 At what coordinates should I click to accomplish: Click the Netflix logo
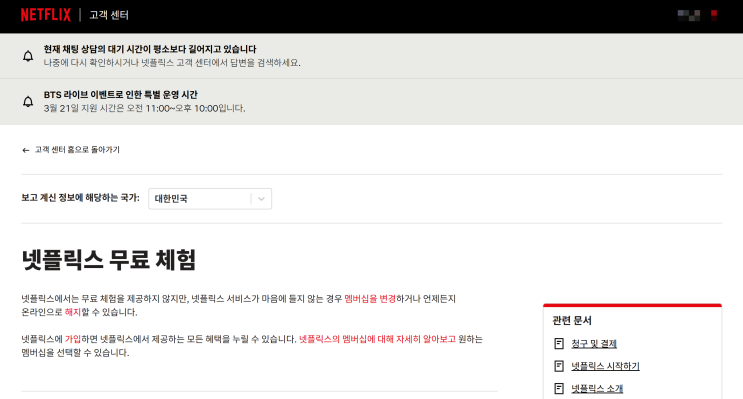pyautogui.click(x=45, y=15)
